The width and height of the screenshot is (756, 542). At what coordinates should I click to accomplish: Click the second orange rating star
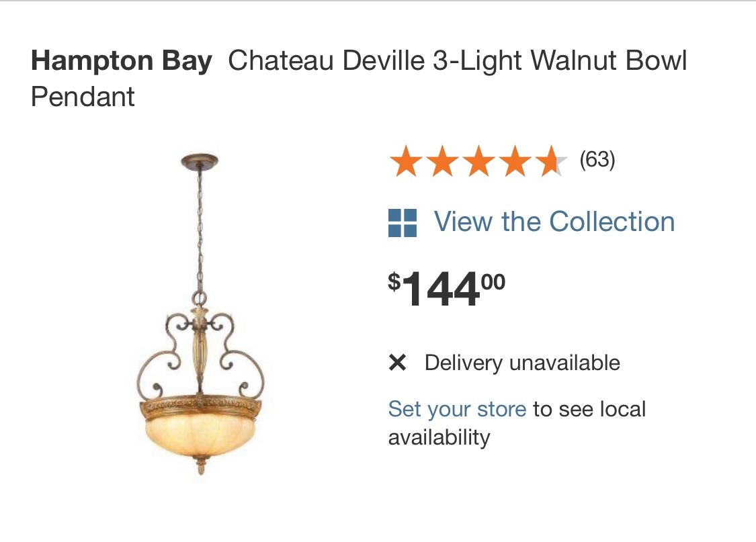tap(442, 162)
